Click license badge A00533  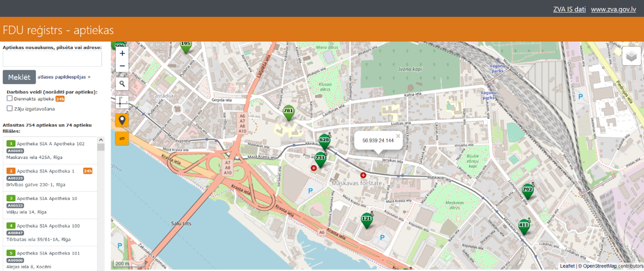15,206
